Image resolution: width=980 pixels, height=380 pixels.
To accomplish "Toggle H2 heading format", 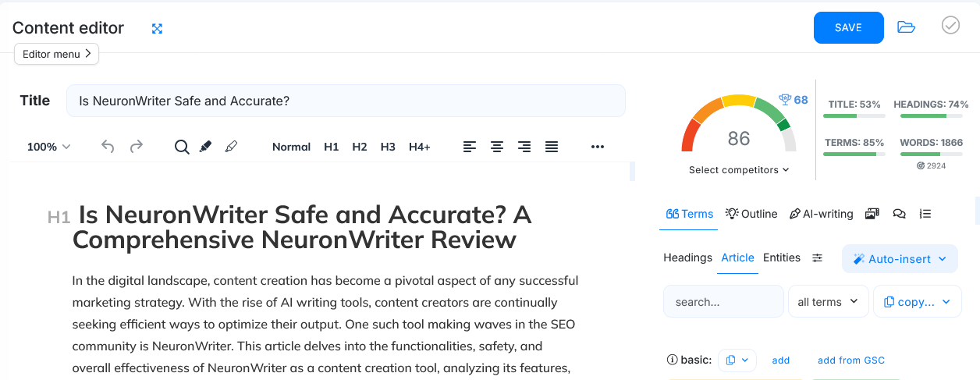I will [359, 147].
